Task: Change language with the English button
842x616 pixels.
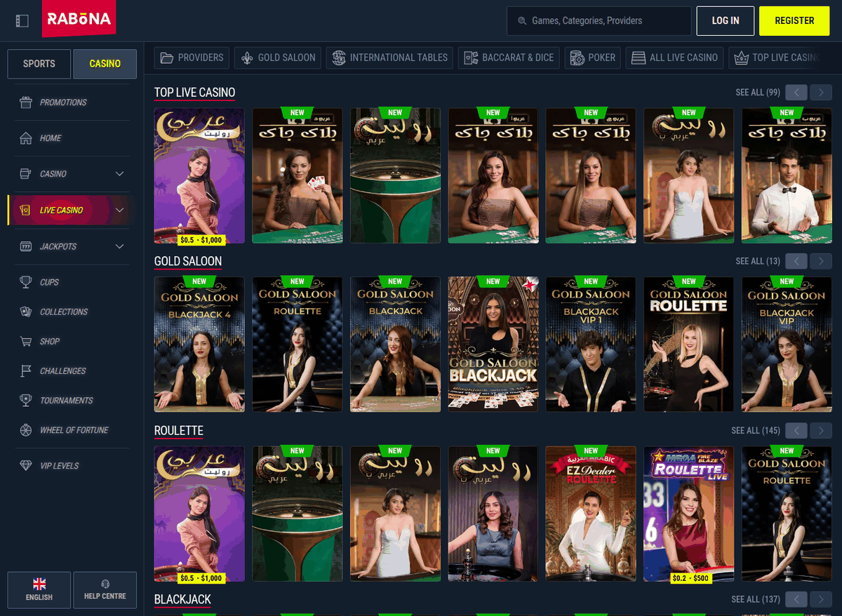Action: tap(39, 590)
